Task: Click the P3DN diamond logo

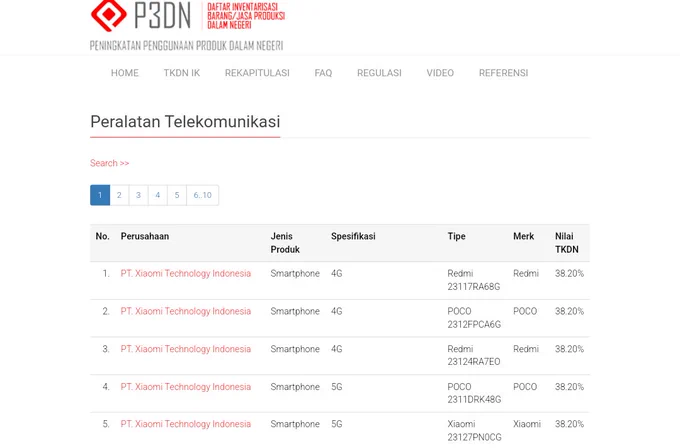Action: pyautogui.click(x=109, y=15)
